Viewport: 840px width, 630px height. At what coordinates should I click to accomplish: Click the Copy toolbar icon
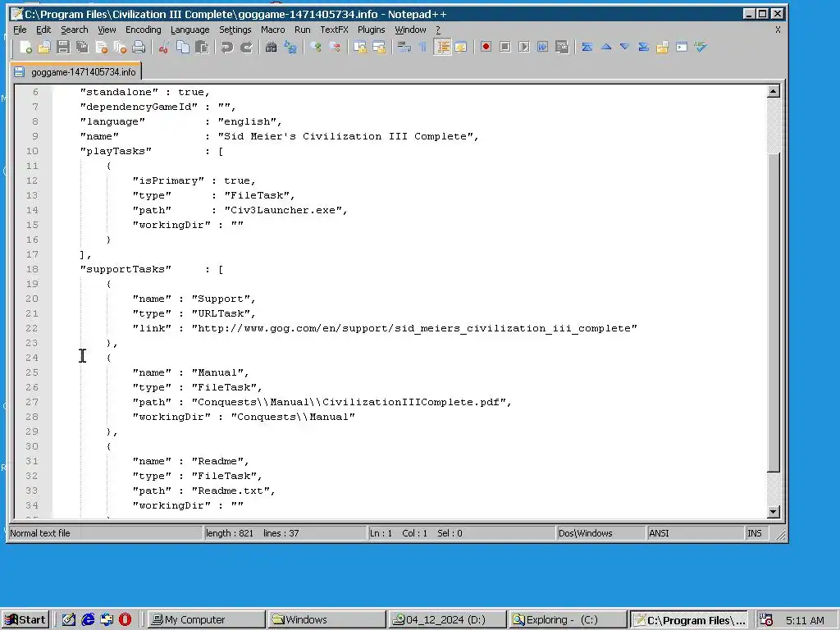183,47
